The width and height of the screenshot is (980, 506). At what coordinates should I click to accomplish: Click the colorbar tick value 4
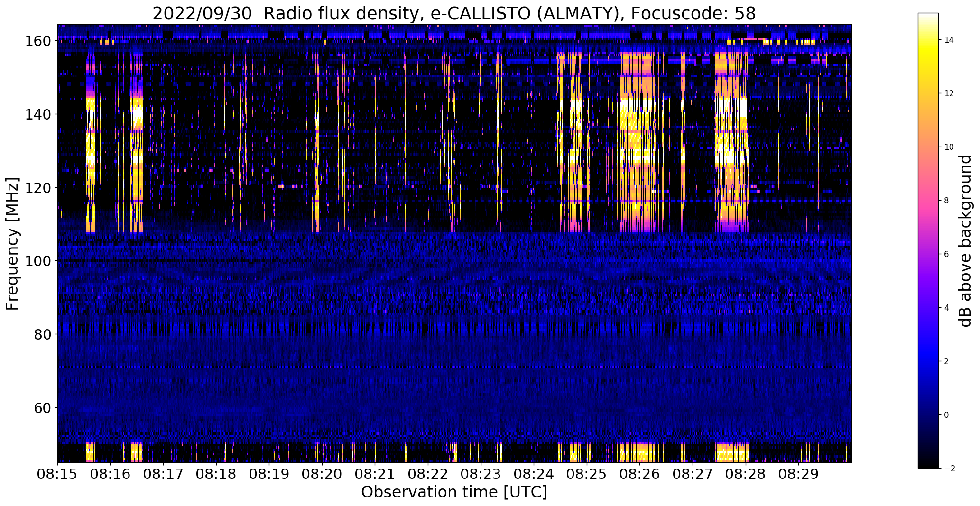[x=946, y=308]
